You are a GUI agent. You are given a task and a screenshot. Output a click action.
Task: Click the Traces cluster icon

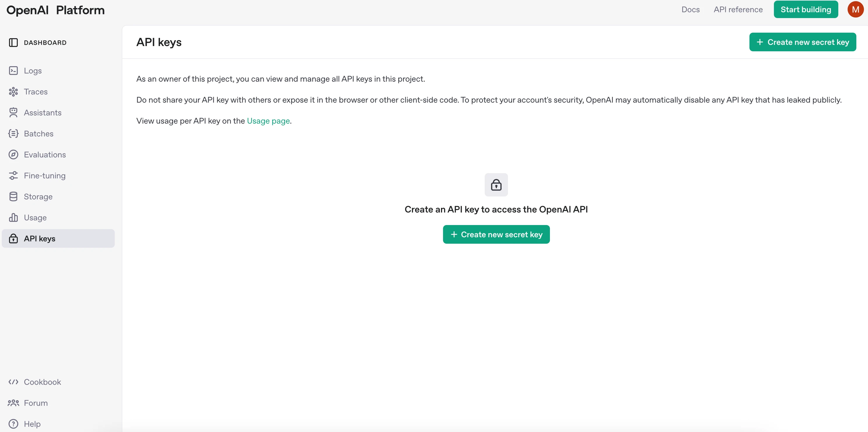pyautogui.click(x=13, y=92)
